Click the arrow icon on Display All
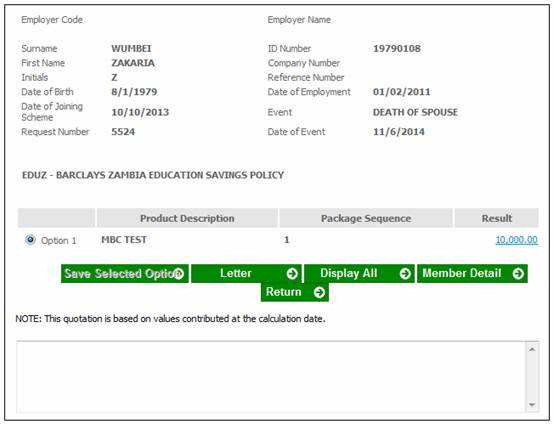Screen dimensions: 554x424 [405, 273]
